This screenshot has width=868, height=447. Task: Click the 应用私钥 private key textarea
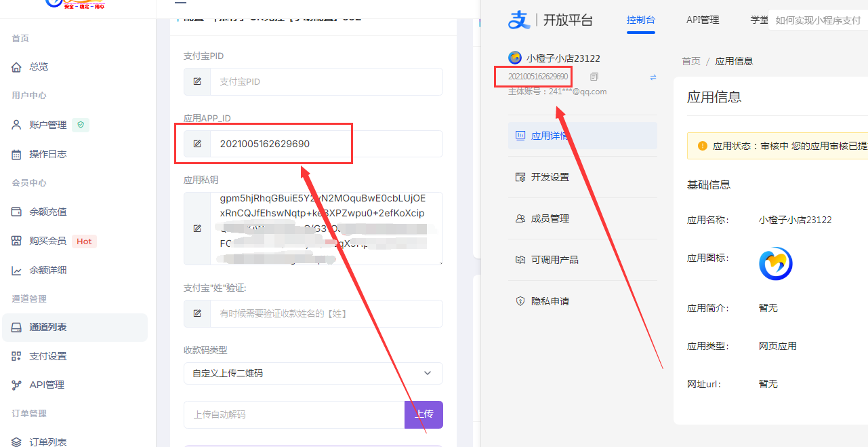point(327,229)
